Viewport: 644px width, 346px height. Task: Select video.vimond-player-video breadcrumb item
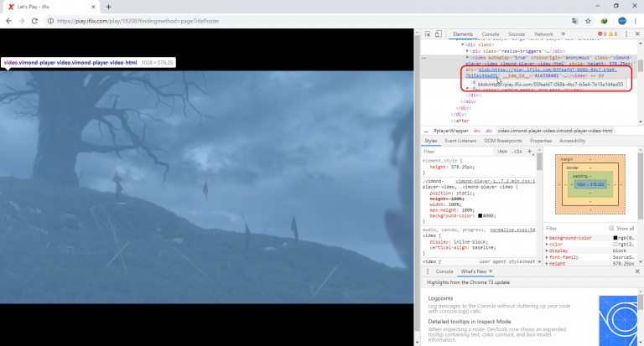(555, 131)
